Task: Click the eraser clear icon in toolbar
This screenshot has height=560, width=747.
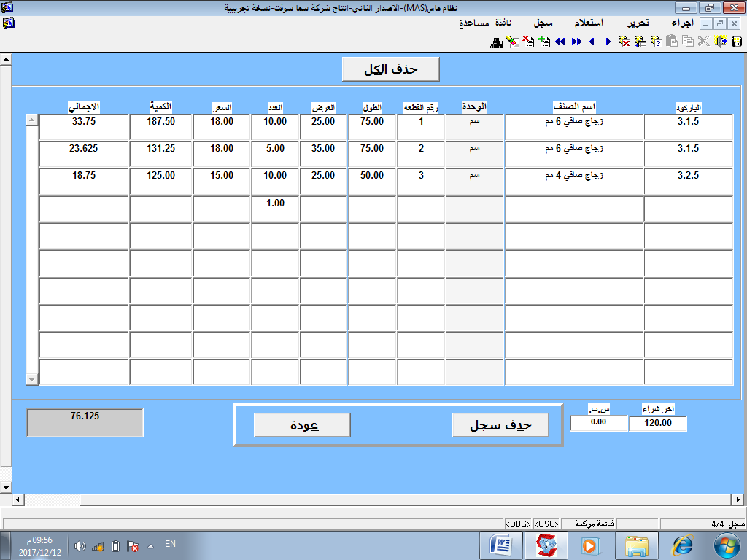Action: click(512, 42)
